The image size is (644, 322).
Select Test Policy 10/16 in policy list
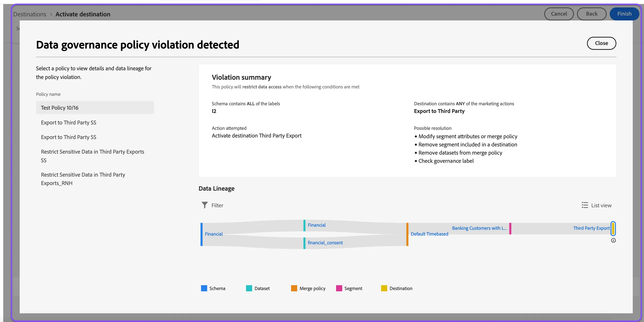pyautogui.click(x=95, y=108)
